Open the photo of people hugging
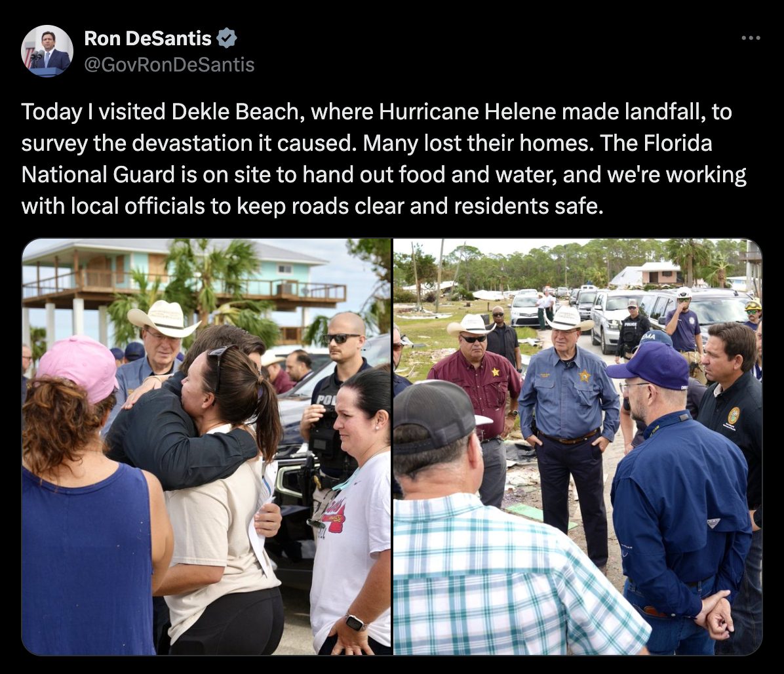This screenshot has width=784, height=674. [206, 446]
